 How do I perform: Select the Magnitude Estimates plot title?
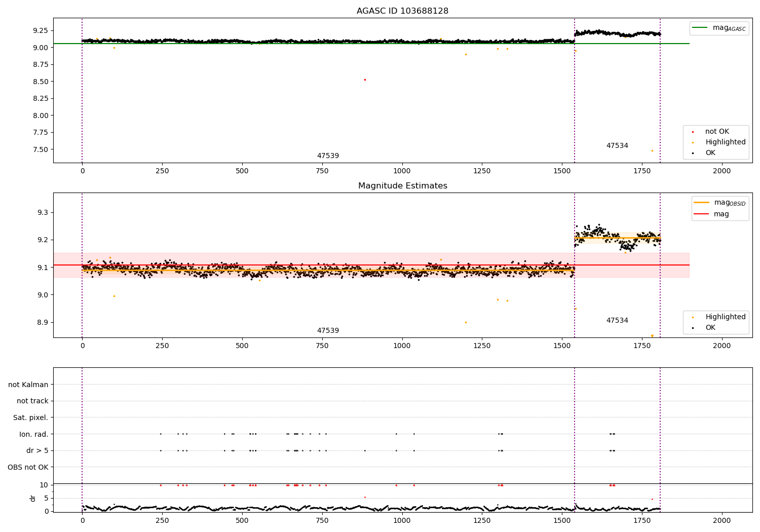402,185
